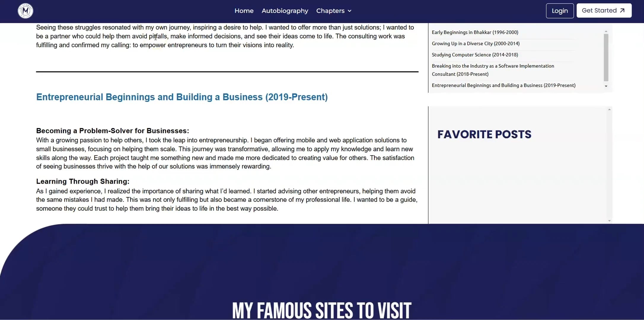644x320 pixels.
Task: Click the FAVORITE POSTS section header
Action: [485, 134]
